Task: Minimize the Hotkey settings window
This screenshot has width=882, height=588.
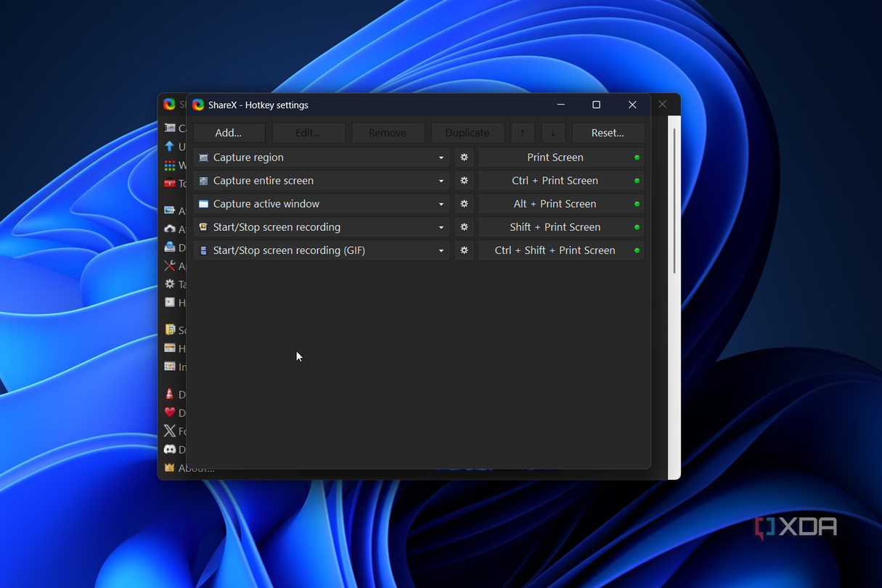Action: click(x=561, y=105)
